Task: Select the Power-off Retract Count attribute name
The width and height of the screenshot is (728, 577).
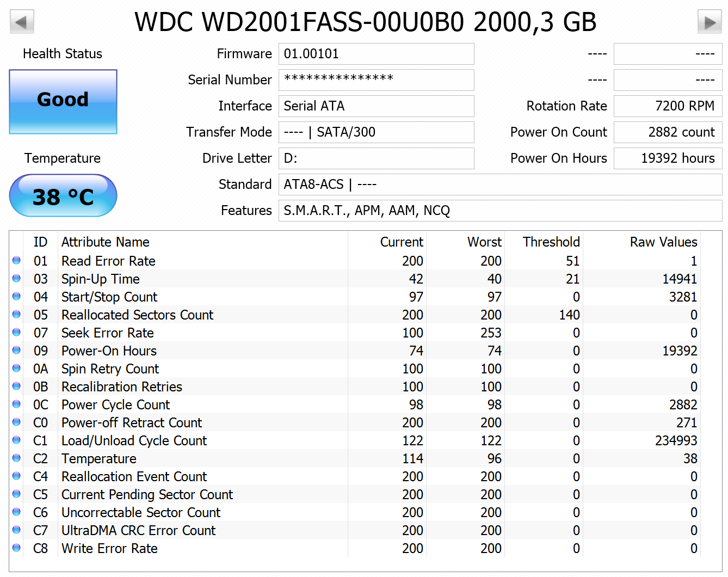Action: (132, 423)
